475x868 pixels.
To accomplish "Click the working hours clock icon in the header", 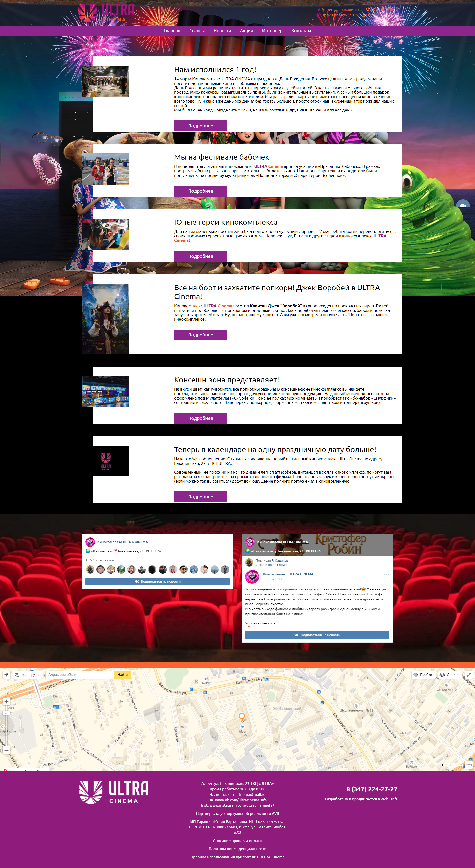I will [319, 15].
